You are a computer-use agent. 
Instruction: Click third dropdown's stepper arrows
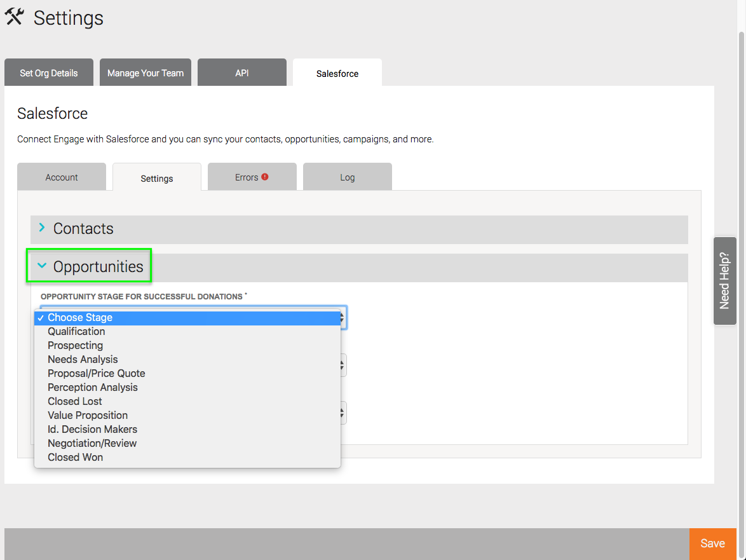click(x=342, y=413)
